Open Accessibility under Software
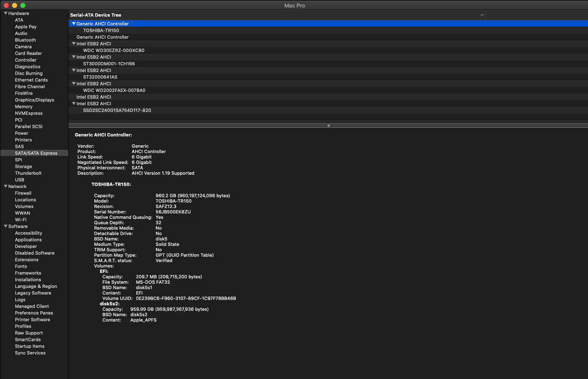588x379 pixels. click(29, 233)
